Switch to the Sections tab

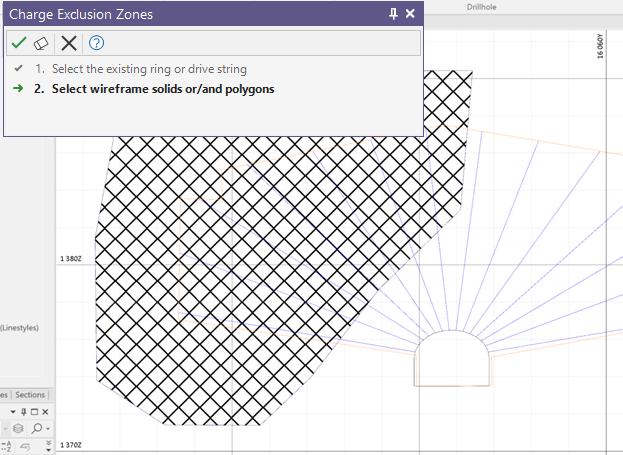[29, 395]
